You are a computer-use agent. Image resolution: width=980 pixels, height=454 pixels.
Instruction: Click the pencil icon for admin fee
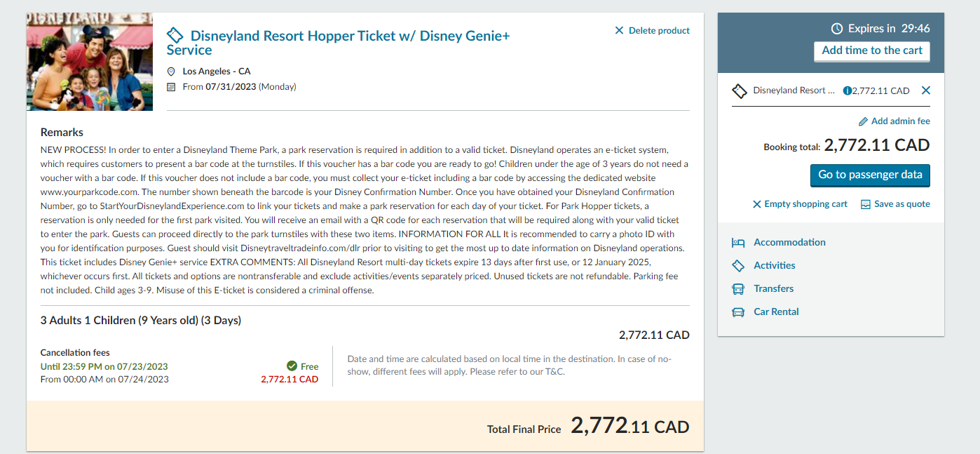pyautogui.click(x=863, y=121)
